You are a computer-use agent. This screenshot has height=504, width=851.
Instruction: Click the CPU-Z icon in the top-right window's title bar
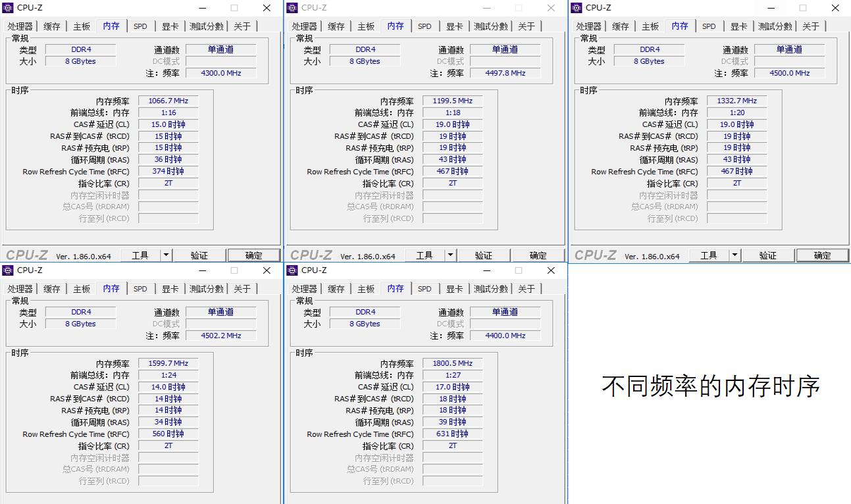(x=576, y=7)
